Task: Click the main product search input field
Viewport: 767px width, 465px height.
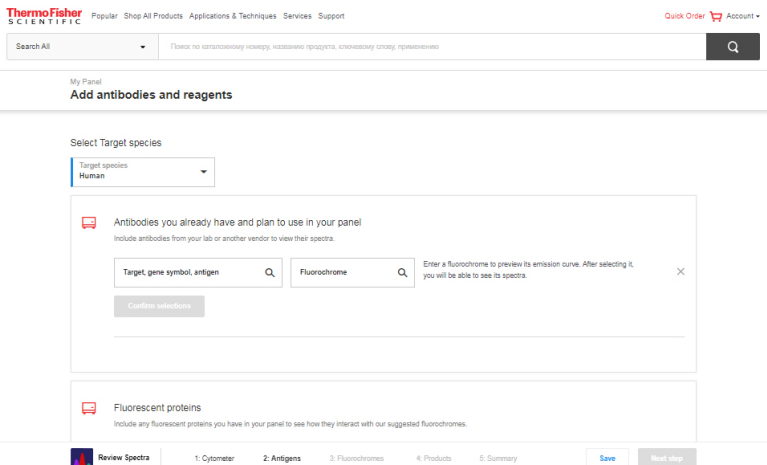Action: (430, 47)
